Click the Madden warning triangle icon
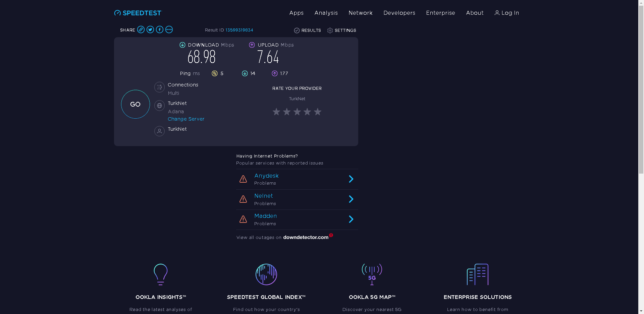 pyautogui.click(x=243, y=219)
